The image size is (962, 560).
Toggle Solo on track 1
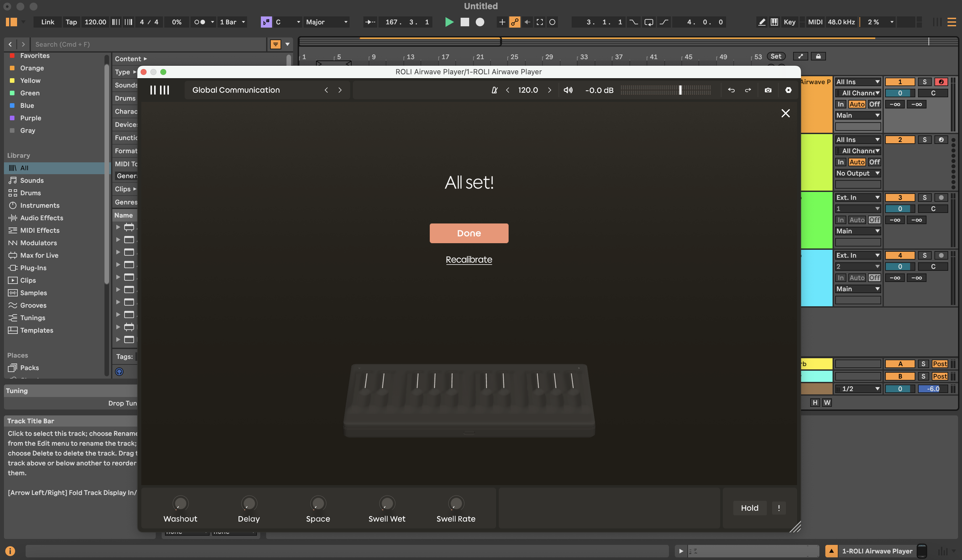[x=924, y=82]
